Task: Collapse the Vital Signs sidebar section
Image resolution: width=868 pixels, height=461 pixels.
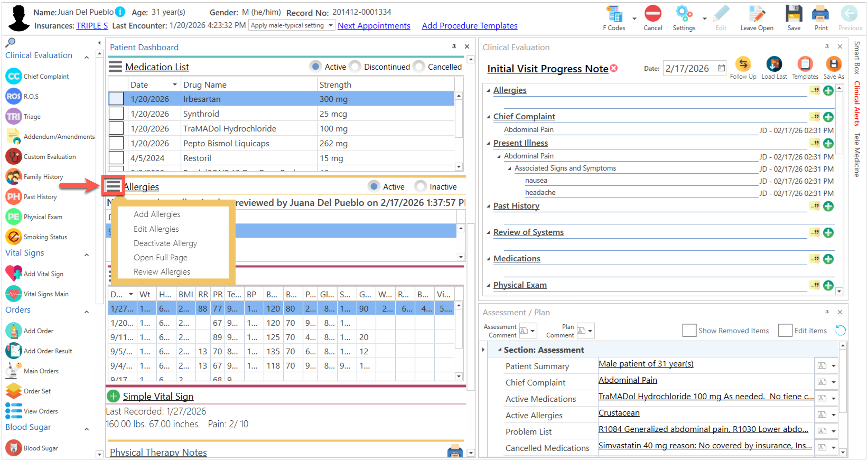Action: click(x=87, y=255)
